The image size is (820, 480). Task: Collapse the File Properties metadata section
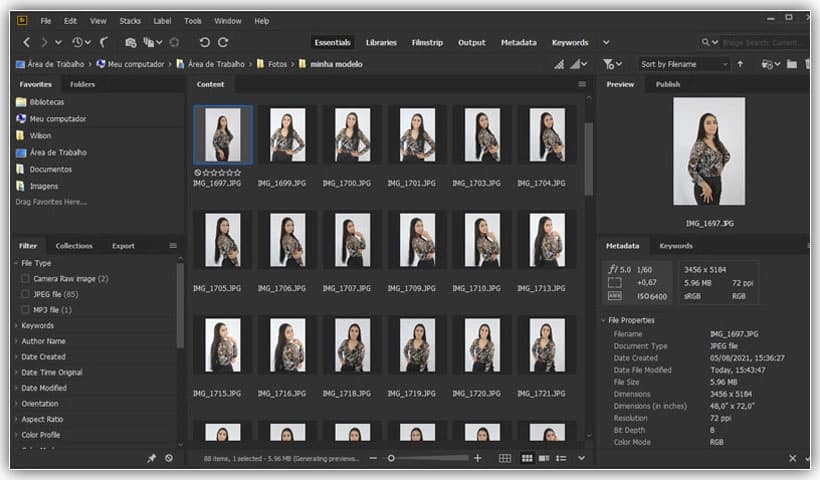tap(603, 320)
